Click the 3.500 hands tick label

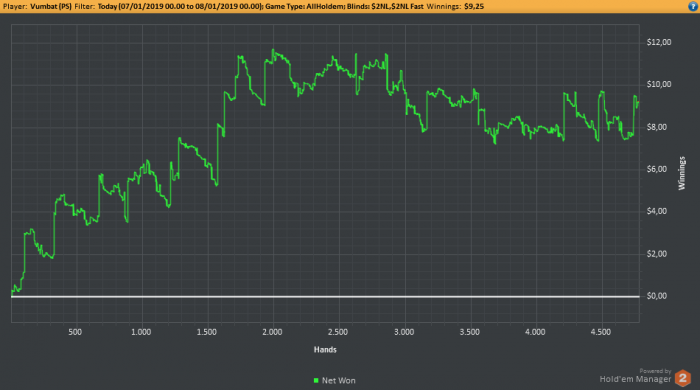pos(469,332)
